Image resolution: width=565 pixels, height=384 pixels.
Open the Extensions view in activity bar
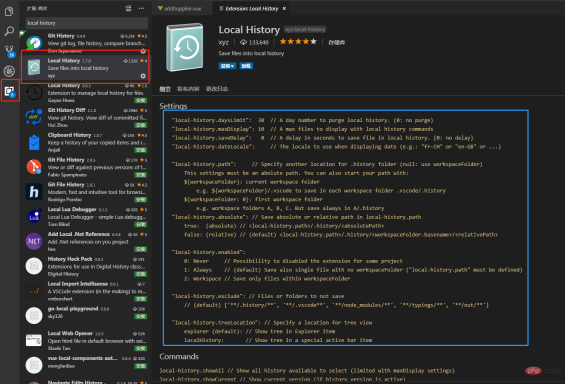point(10,91)
